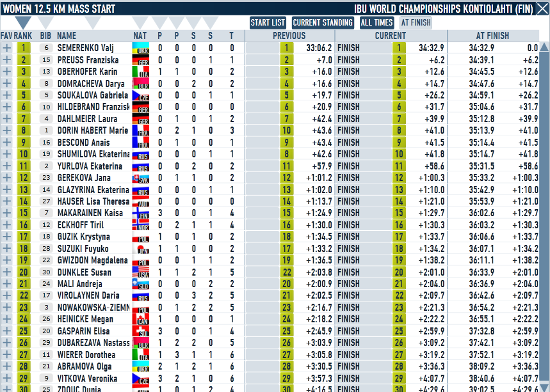Click the AT FINISH column header
The width and height of the screenshot is (550, 392).
tap(493, 36)
